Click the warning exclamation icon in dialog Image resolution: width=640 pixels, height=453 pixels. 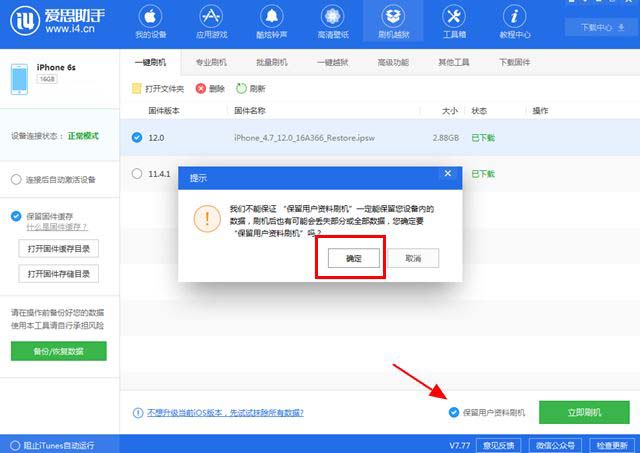pyautogui.click(x=207, y=218)
